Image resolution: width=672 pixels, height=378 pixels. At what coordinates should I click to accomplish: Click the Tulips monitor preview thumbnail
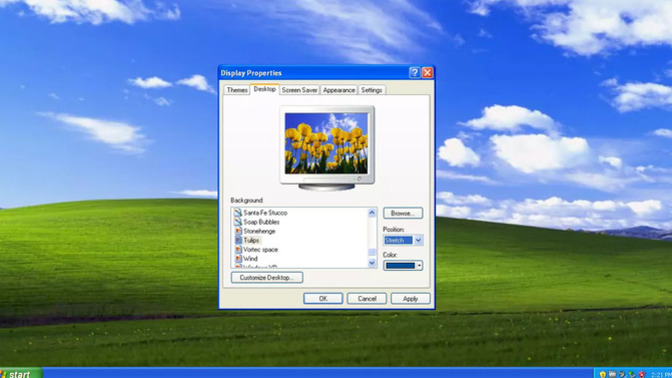(x=326, y=143)
